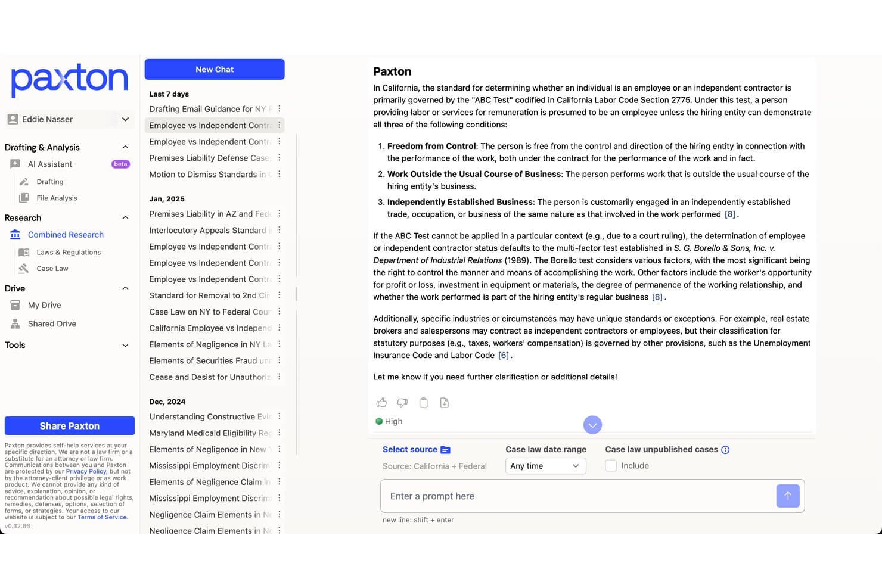The image size is (882, 588).
Task: Click the send prompt arrow button
Action: click(788, 496)
